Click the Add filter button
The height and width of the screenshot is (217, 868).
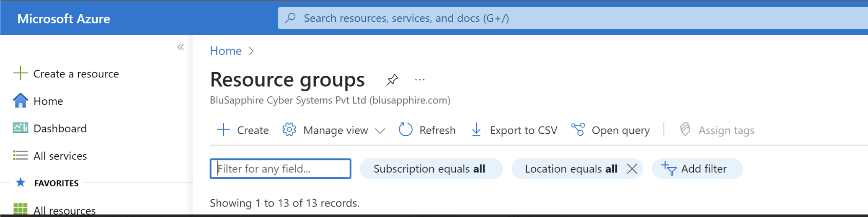point(697,169)
